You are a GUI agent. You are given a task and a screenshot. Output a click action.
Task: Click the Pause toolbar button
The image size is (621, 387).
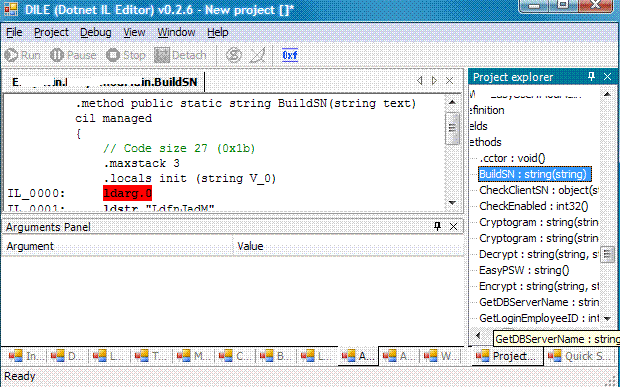[73, 55]
